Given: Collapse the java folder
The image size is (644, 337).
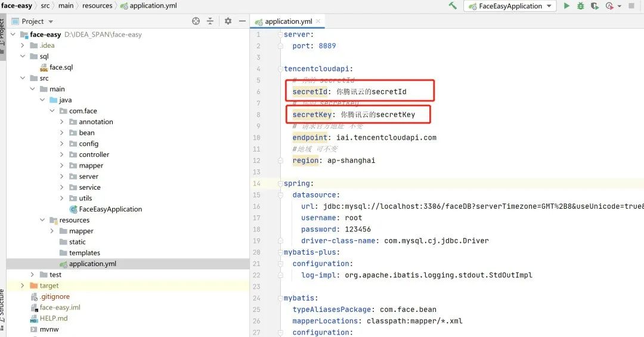Looking at the screenshot, I should [42, 100].
